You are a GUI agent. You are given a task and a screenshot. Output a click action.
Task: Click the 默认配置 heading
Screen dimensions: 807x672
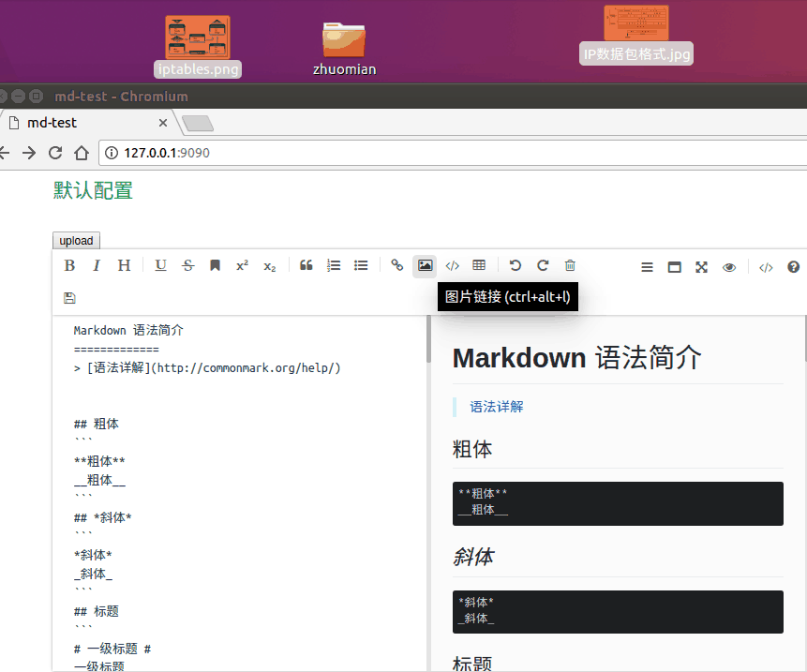(x=93, y=190)
